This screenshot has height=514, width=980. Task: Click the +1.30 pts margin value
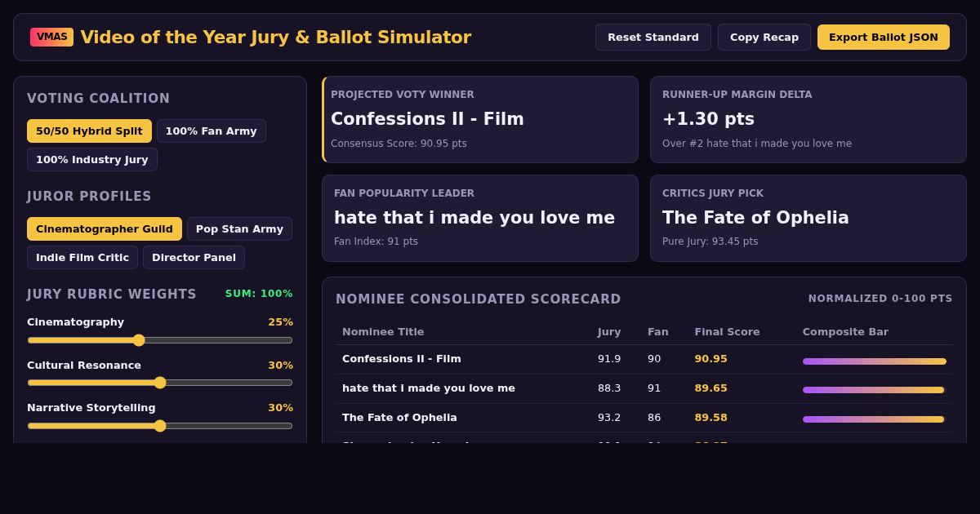coord(708,119)
